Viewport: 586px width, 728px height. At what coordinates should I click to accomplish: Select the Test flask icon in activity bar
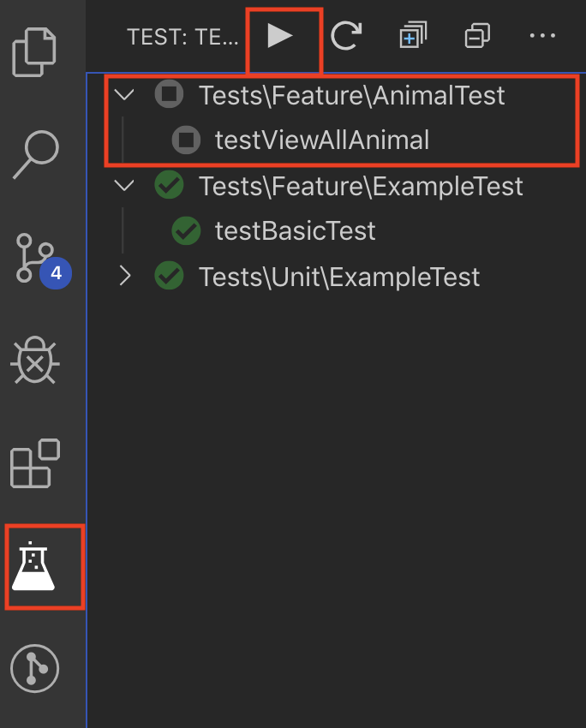[34, 568]
